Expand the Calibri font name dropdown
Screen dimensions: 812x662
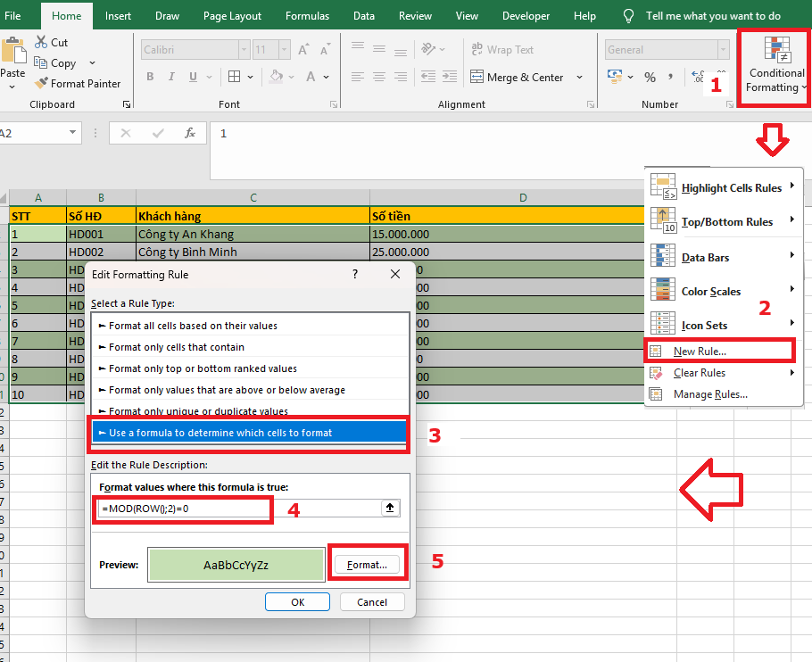pyautogui.click(x=244, y=50)
